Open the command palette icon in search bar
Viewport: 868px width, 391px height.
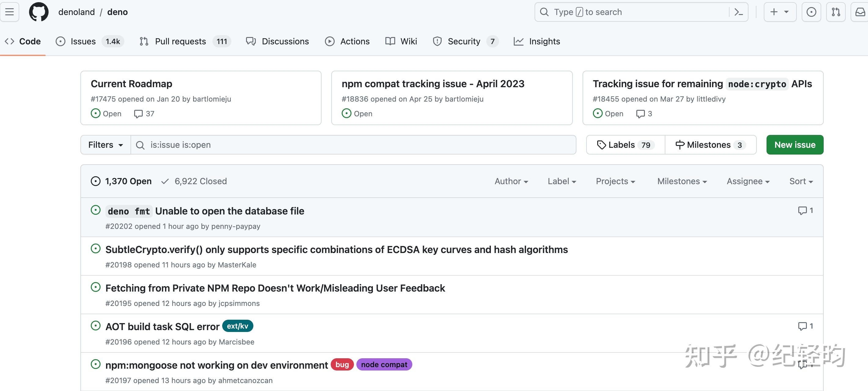point(738,12)
